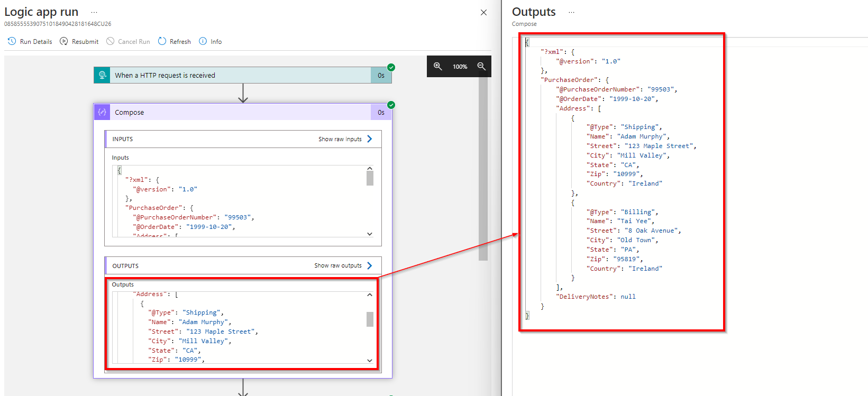Click the Resubmit button
The width and height of the screenshot is (868, 396).
[79, 41]
